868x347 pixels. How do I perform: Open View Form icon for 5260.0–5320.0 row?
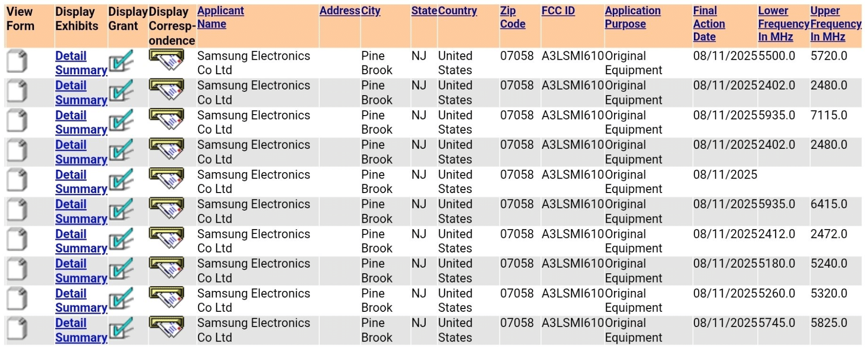pyautogui.click(x=17, y=299)
